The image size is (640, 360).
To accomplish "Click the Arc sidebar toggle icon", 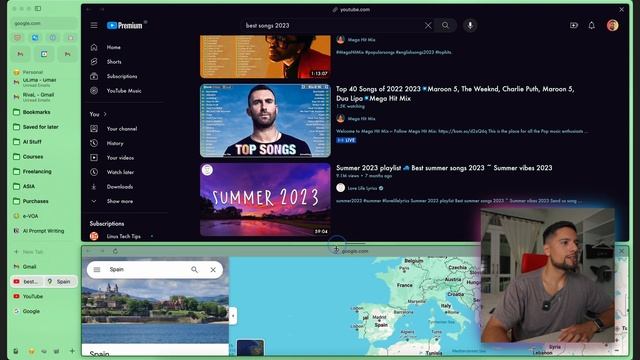I will [x=38, y=8].
